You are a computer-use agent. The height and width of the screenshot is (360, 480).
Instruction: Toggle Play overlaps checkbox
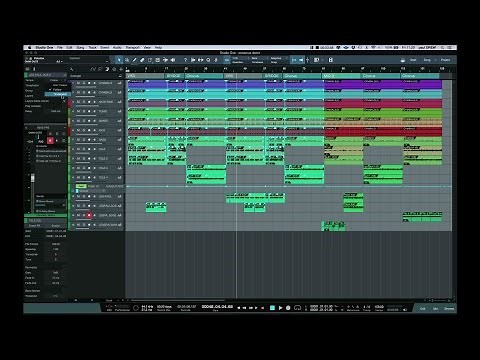tap(64, 106)
